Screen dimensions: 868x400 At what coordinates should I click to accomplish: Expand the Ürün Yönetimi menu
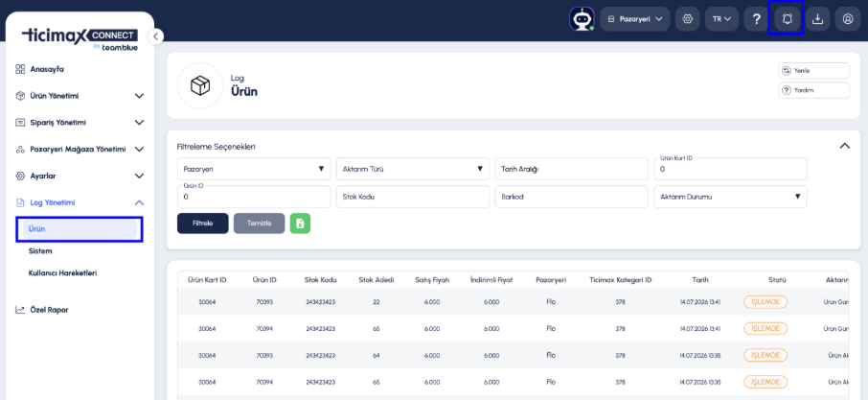coord(80,96)
